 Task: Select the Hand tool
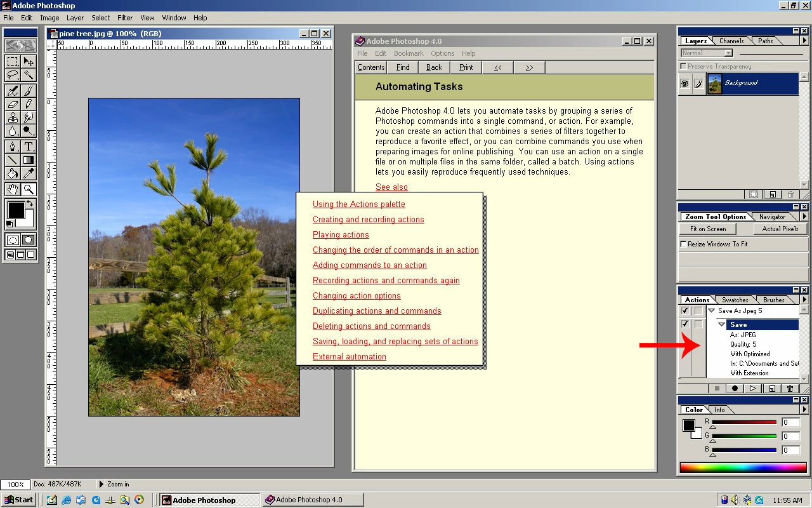(x=13, y=189)
